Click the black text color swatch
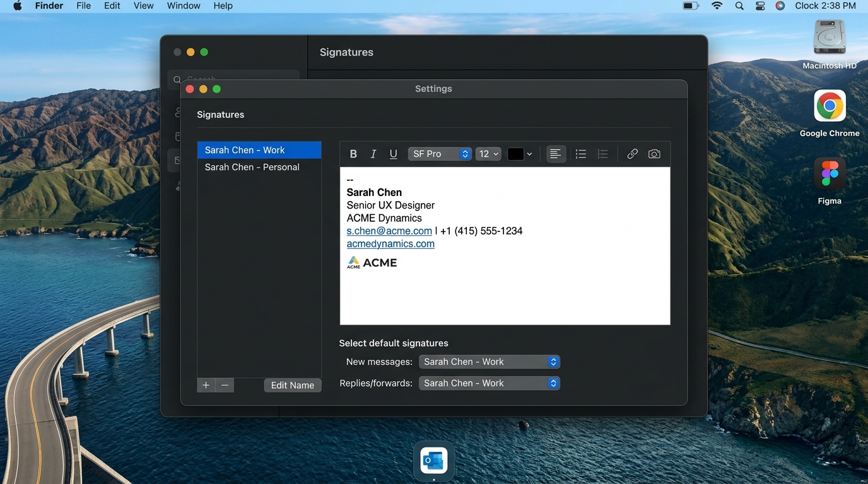The width and height of the screenshot is (868, 484). pyautogui.click(x=516, y=154)
